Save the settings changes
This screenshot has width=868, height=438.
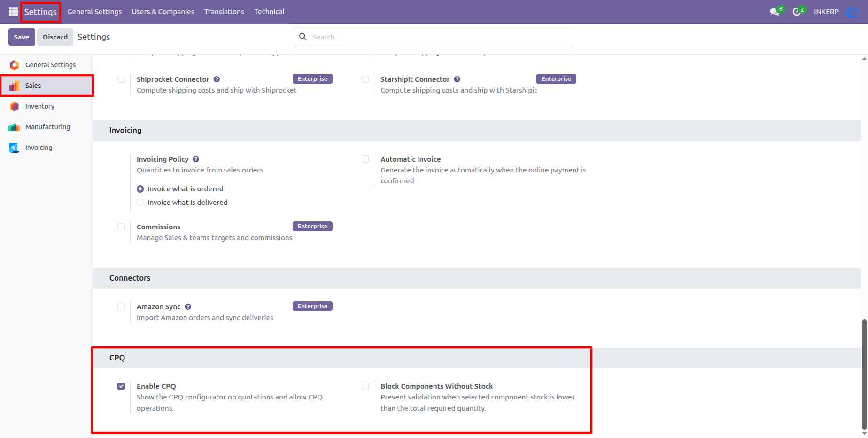[x=22, y=37]
